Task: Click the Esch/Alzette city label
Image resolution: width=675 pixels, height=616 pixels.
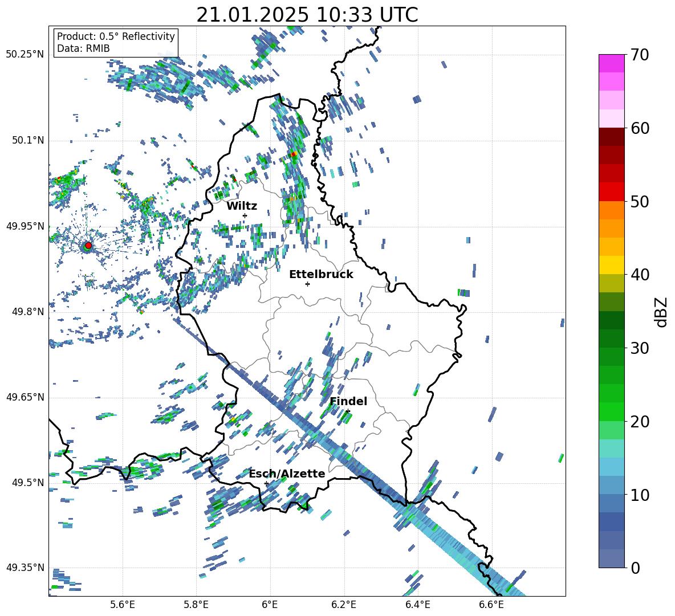Action: 287,474
